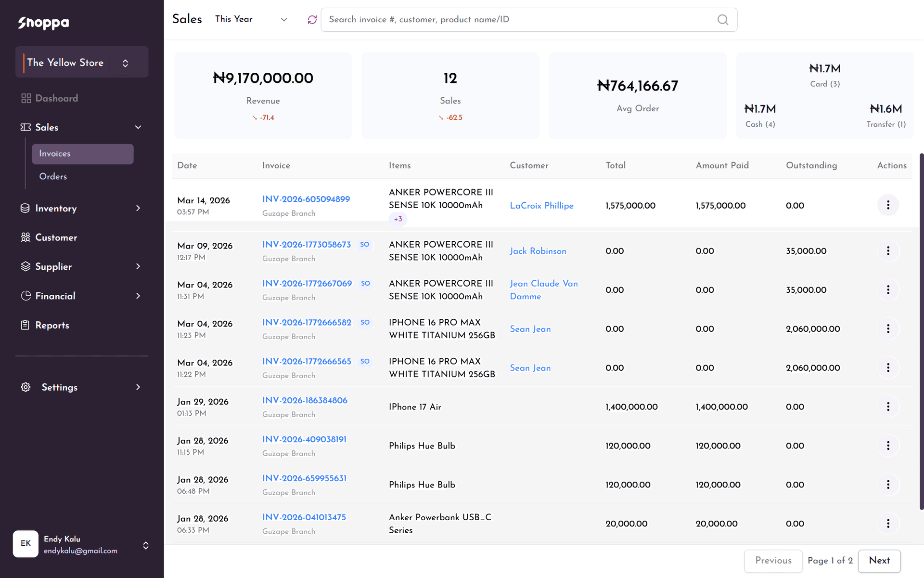Refresh the sales list with the refresh icon

pos(312,19)
